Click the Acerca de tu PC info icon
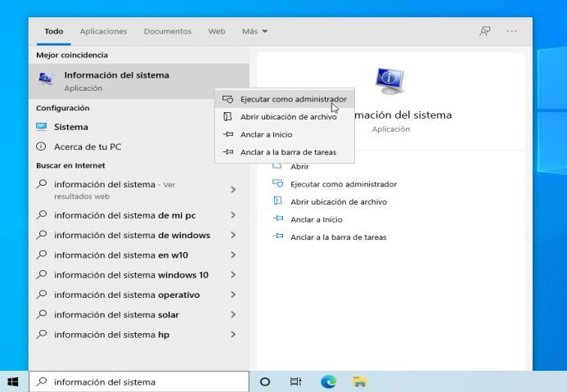The width and height of the screenshot is (567, 392). [x=41, y=146]
